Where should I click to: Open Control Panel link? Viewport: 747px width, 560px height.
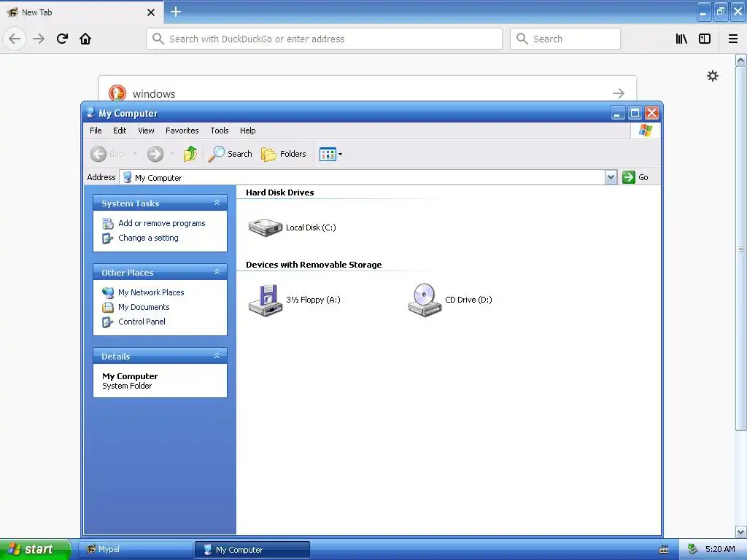coord(142,322)
